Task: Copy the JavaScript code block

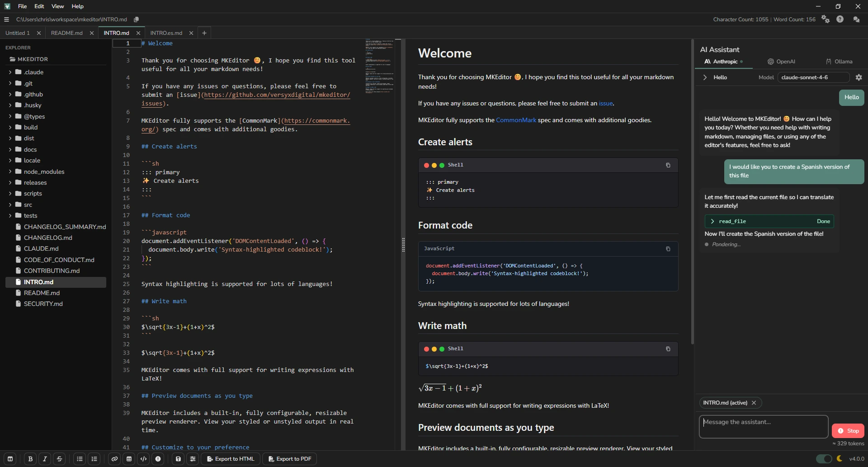Action: click(668, 249)
